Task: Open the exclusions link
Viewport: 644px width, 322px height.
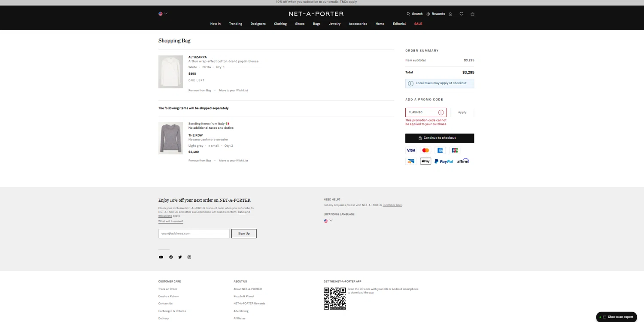Action: point(165,216)
